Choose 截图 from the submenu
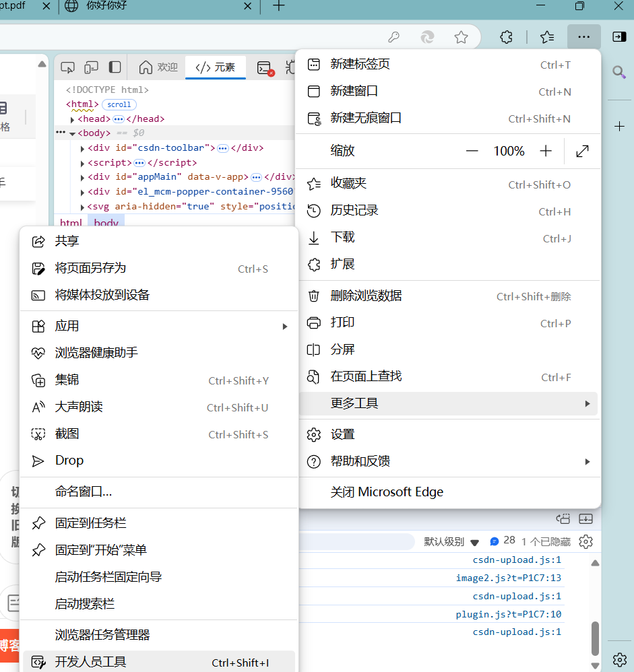This screenshot has height=672, width=634. [159, 434]
